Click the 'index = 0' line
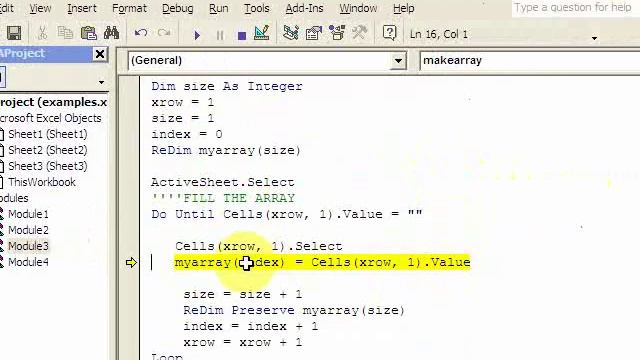Screen dimensions: 640x360 coord(187,134)
